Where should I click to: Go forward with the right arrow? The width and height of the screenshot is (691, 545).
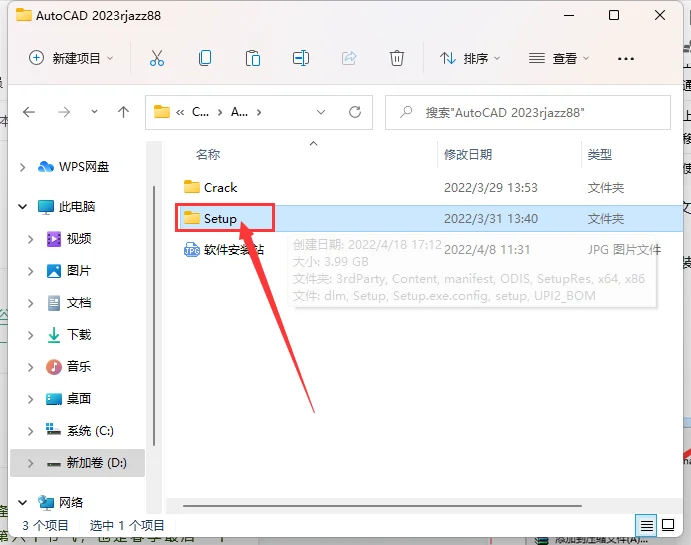64,112
